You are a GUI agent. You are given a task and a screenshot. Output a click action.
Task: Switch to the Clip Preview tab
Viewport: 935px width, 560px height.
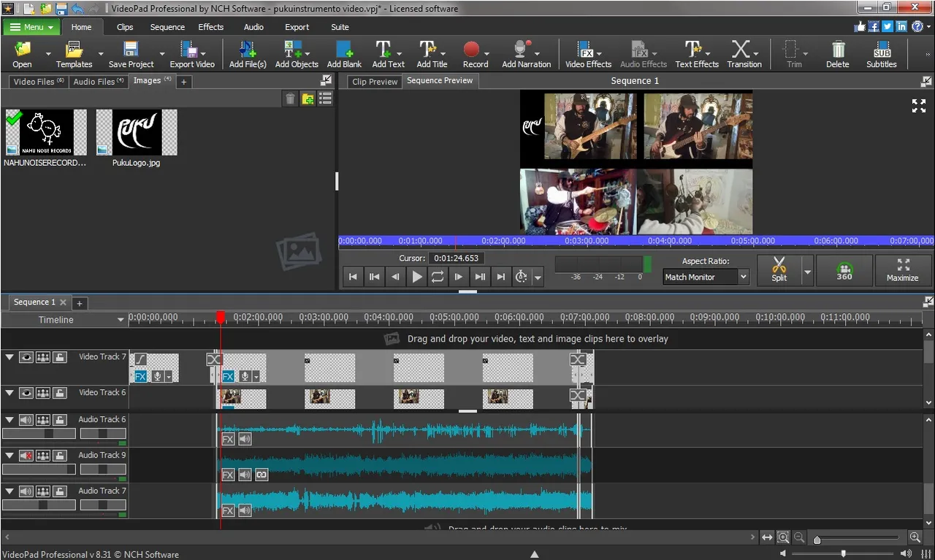pos(375,82)
